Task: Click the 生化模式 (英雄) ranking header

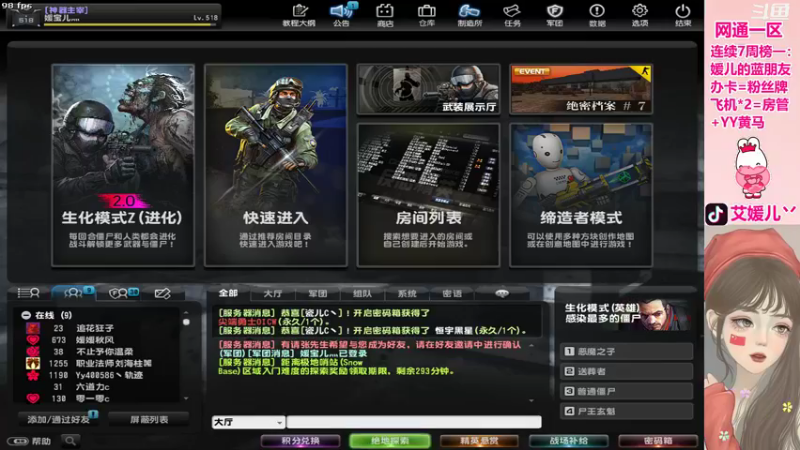Action: click(626, 314)
